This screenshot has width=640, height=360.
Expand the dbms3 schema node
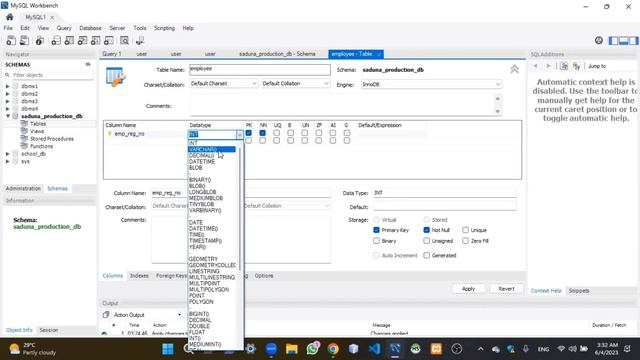[x=7, y=101]
